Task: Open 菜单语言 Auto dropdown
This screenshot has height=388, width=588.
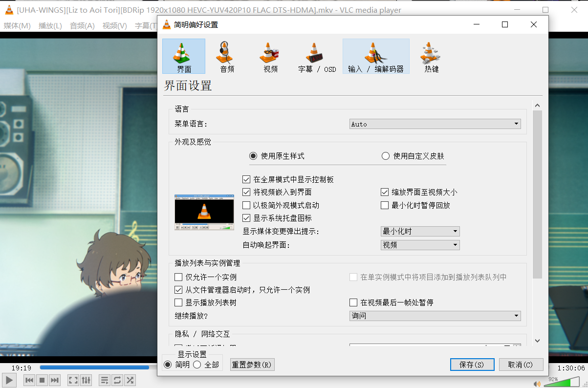Action: pos(435,124)
